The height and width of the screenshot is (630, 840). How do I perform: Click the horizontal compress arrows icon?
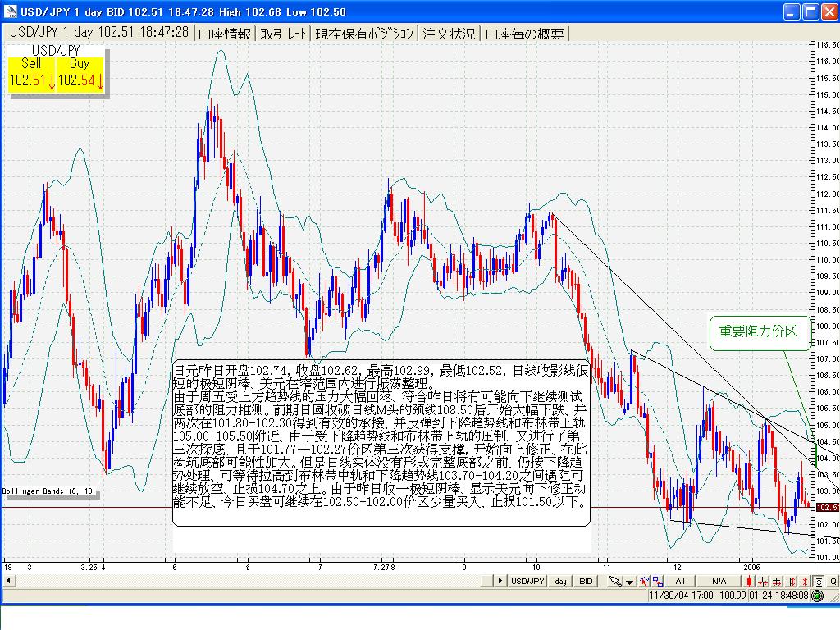point(762,581)
